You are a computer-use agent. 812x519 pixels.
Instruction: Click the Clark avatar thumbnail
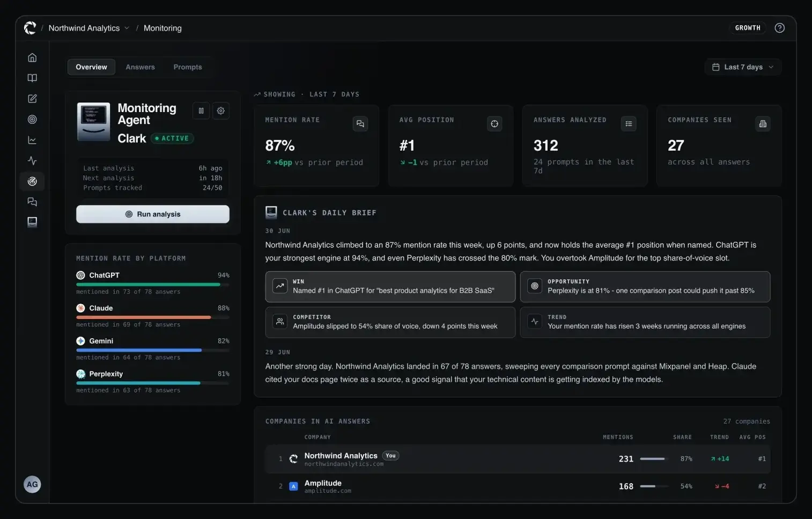tap(94, 122)
